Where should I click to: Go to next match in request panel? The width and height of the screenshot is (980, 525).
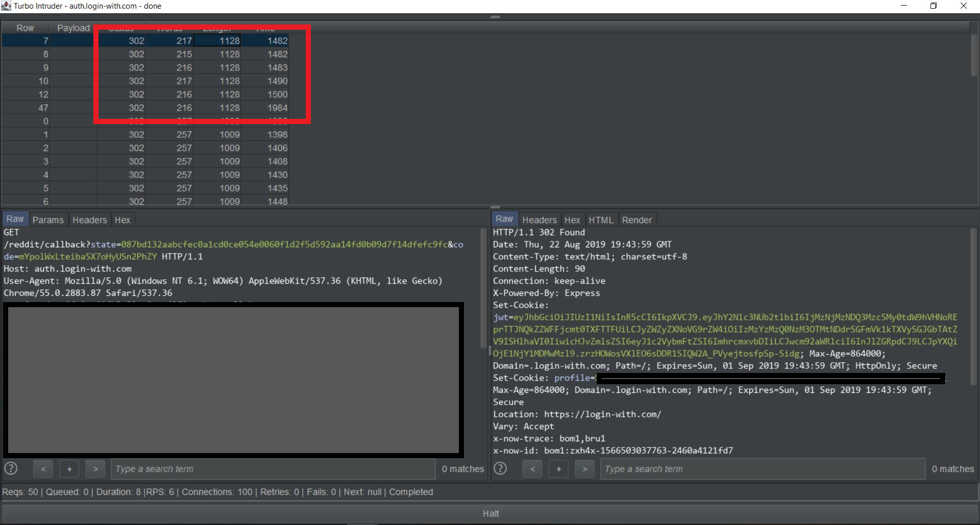(x=95, y=469)
